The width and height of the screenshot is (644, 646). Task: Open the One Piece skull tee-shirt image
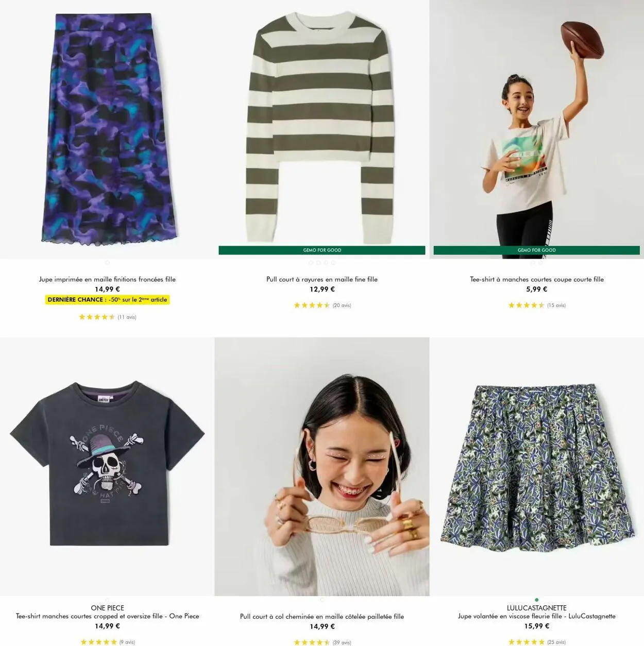tap(107, 466)
